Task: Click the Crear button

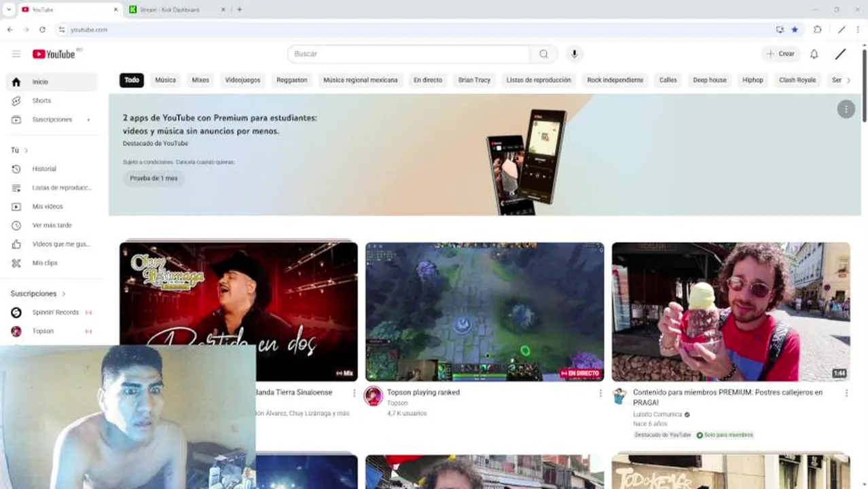Action: coord(780,54)
